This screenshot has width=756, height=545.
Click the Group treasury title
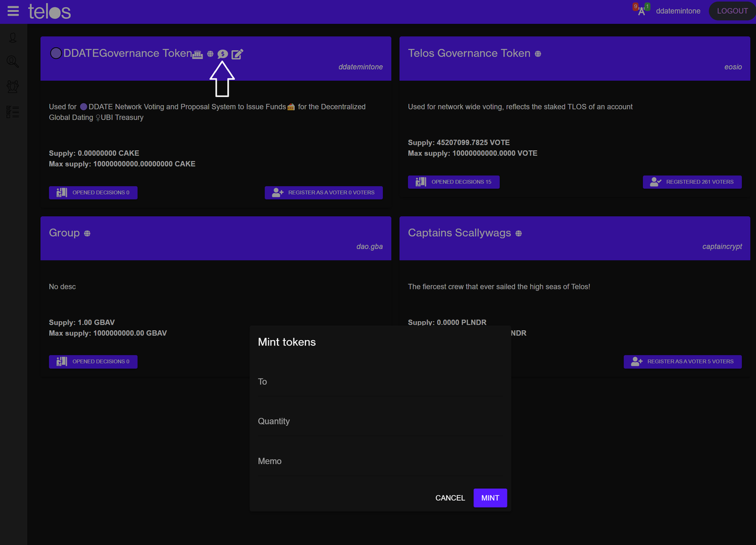click(64, 233)
